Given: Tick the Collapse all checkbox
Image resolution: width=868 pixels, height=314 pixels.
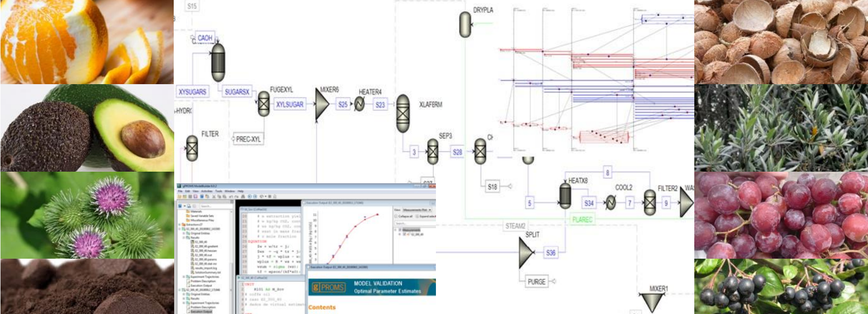Looking at the screenshot, I should tap(396, 216).
